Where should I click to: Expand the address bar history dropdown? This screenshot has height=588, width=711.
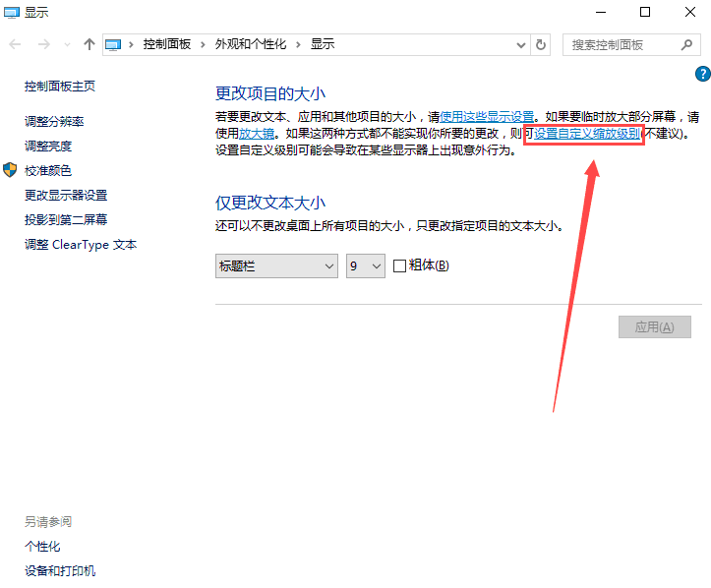(520, 44)
